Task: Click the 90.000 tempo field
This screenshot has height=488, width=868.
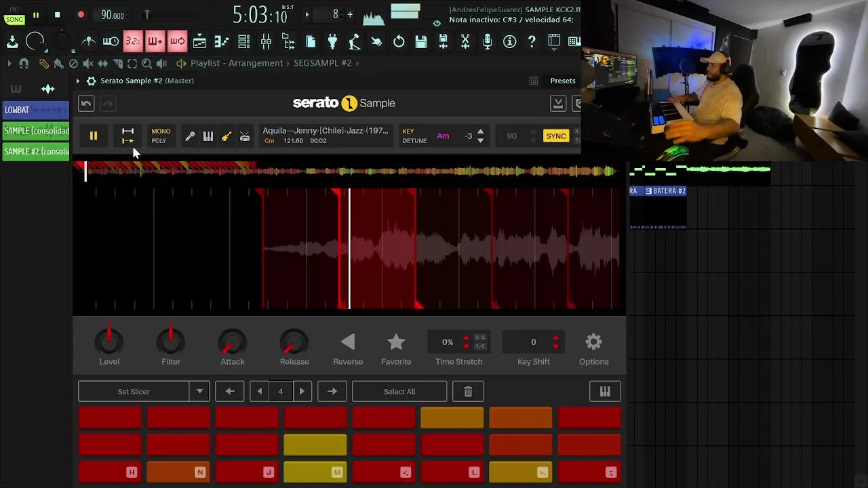Action: (x=113, y=16)
